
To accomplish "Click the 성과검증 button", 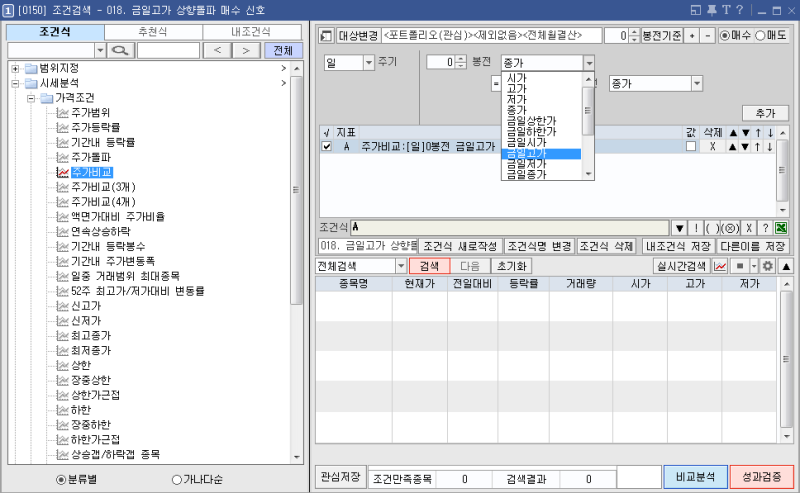I will [x=762, y=477].
